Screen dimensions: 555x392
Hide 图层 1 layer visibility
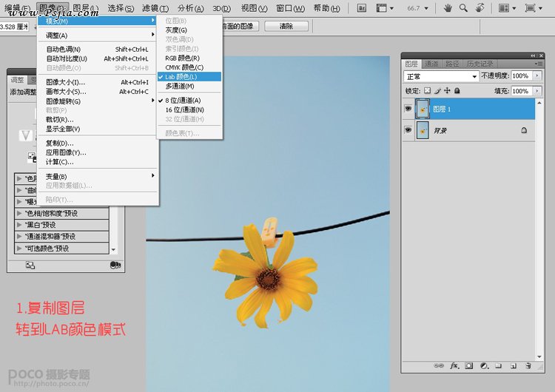coord(408,109)
